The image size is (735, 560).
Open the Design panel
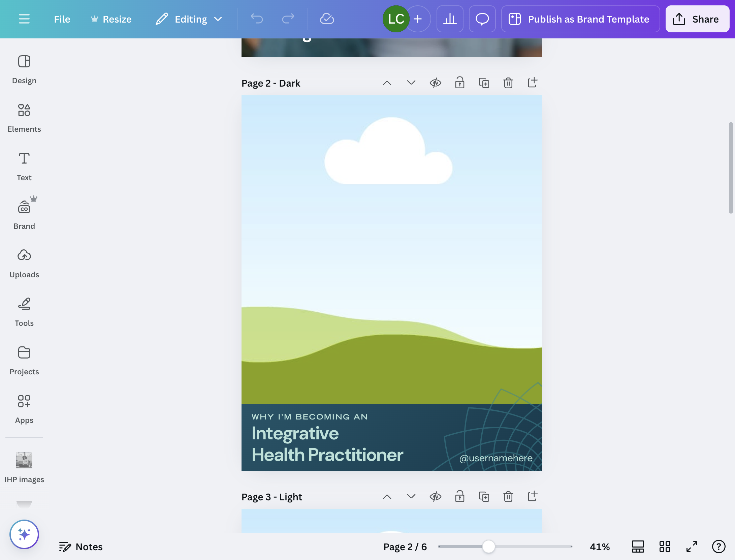24,70
